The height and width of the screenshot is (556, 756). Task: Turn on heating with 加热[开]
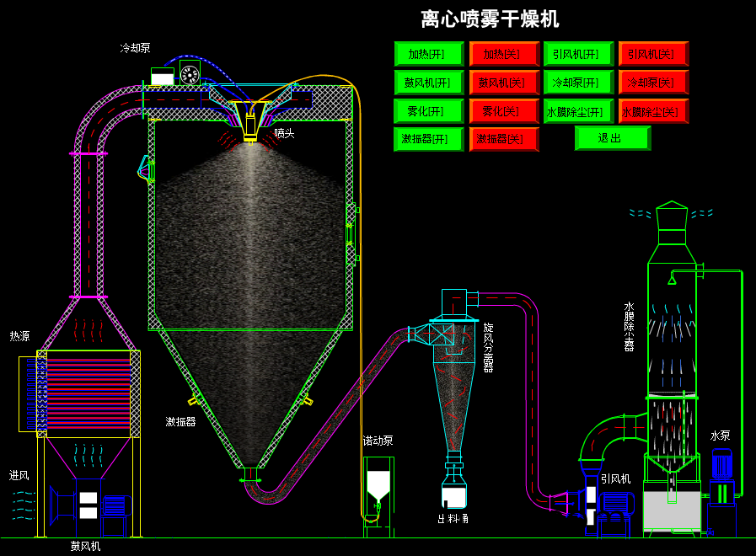[x=429, y=55]
